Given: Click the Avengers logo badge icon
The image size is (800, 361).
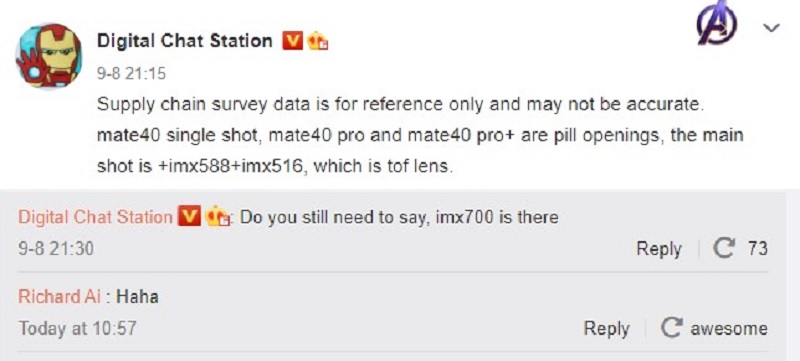Looking at the screenshot, I should (717, 23).
